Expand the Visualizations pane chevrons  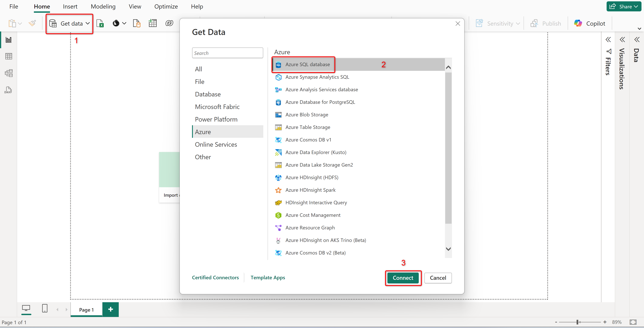click(x=622, y=40)
